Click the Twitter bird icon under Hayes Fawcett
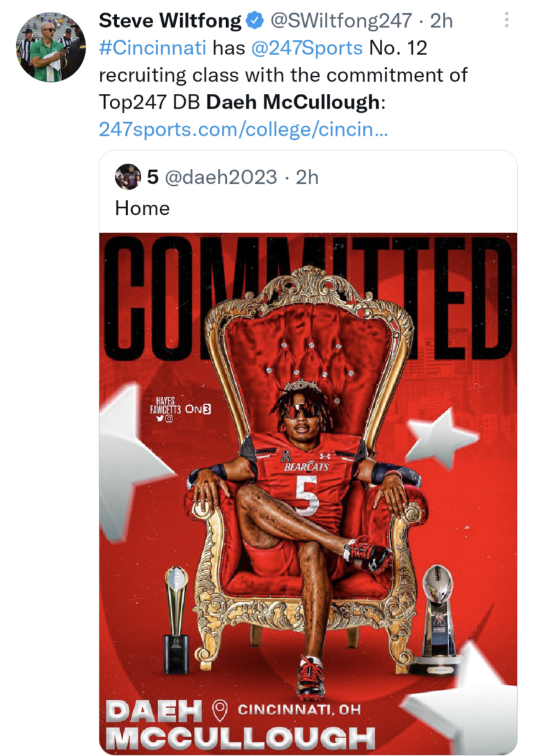The image size is (533, 756). [x=161, y=418]
